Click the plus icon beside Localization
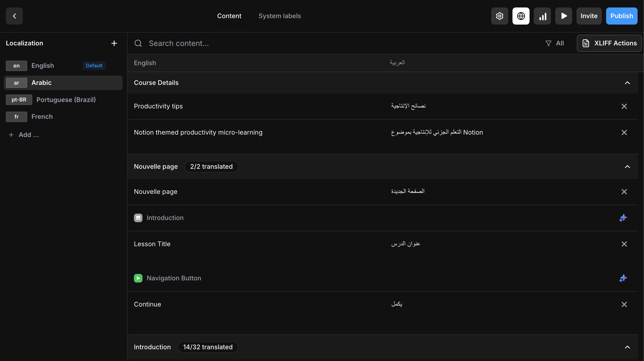This screenshot has height=361, width=644. coord(114,43)
